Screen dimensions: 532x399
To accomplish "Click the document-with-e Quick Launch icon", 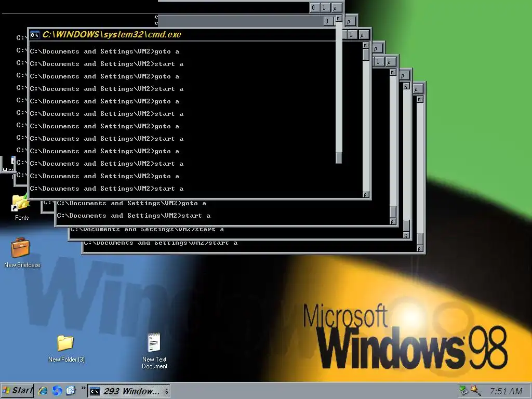I will 71,391.
